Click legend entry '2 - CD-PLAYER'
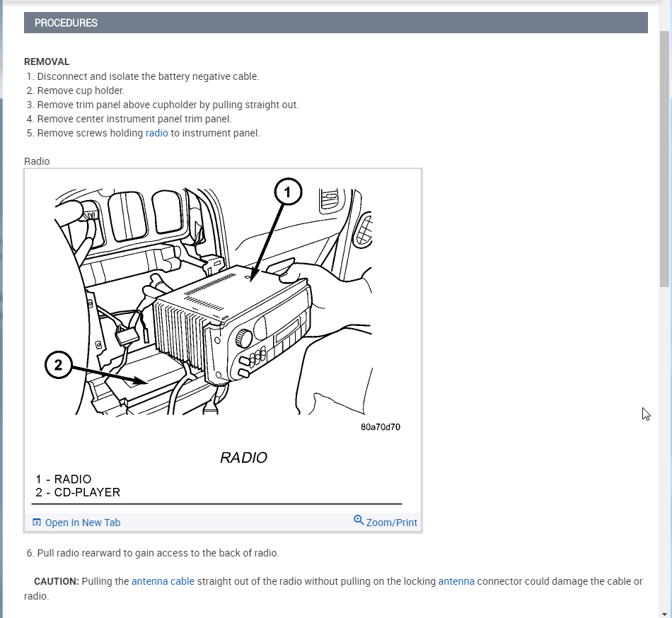The height and width of the screenshot is (618, 672). tap(78, 493)
